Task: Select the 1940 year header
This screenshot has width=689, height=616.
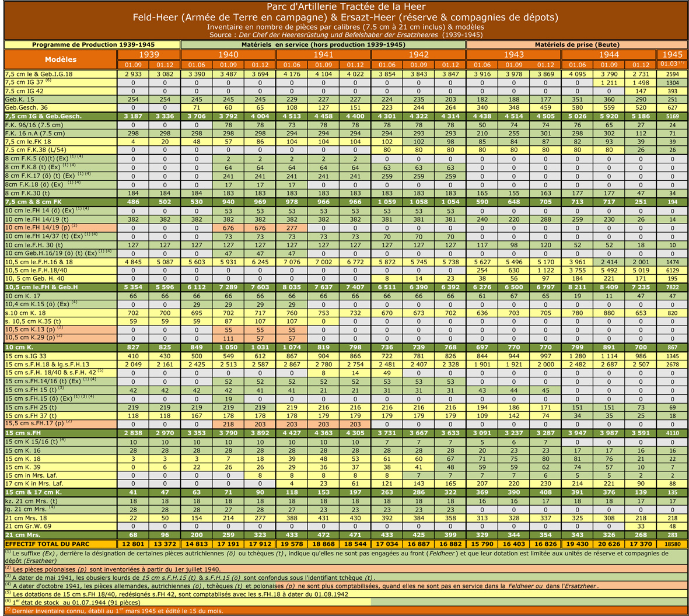Action: (228, 54)
